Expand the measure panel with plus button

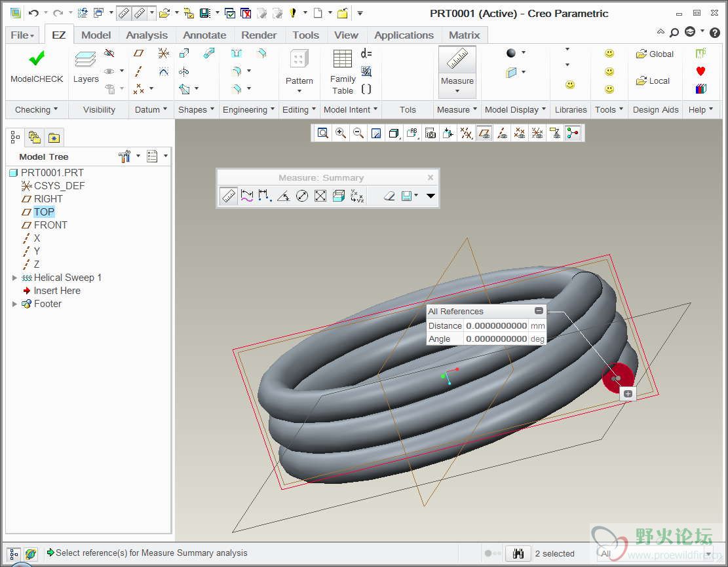click(628, 393)
